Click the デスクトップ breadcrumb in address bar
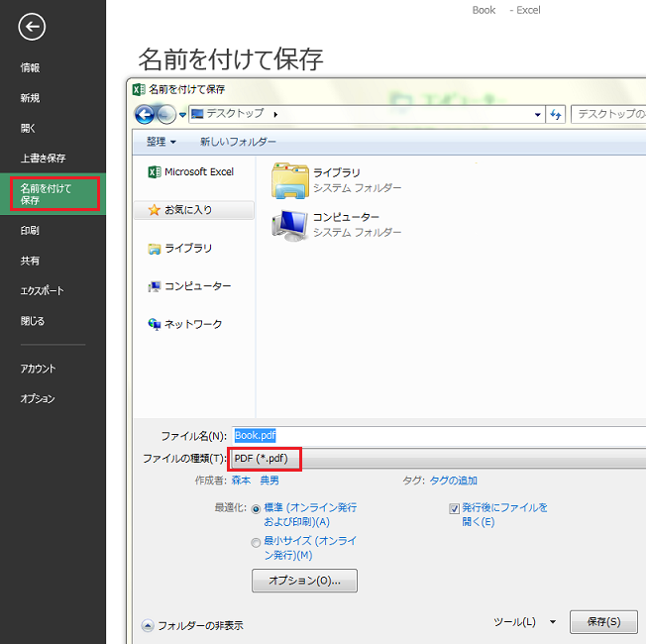The image size is (646, 644). (x=235, y=113)
